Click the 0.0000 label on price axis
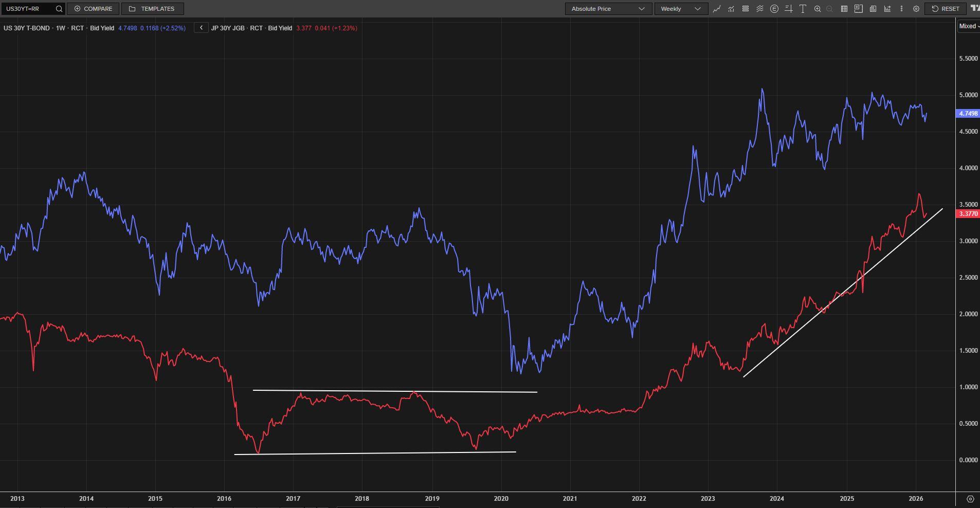The image size is (980, 508). coord(968,460)
